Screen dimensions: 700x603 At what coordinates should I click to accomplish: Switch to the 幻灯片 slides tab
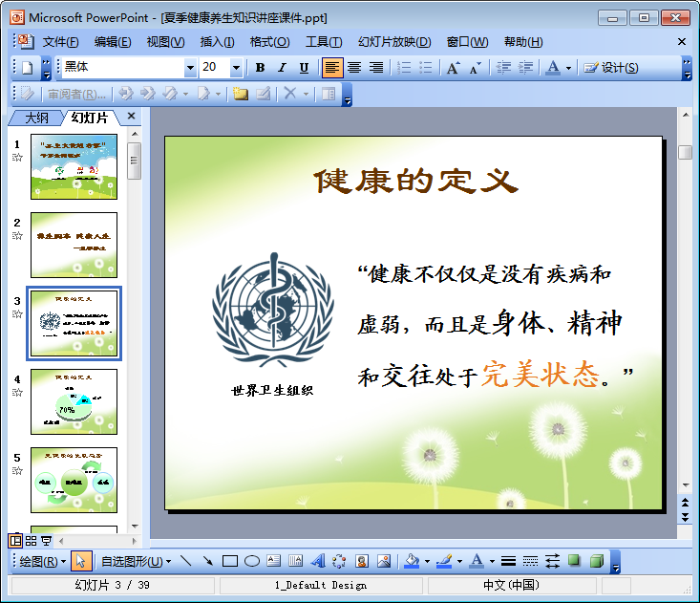[89, 118]
